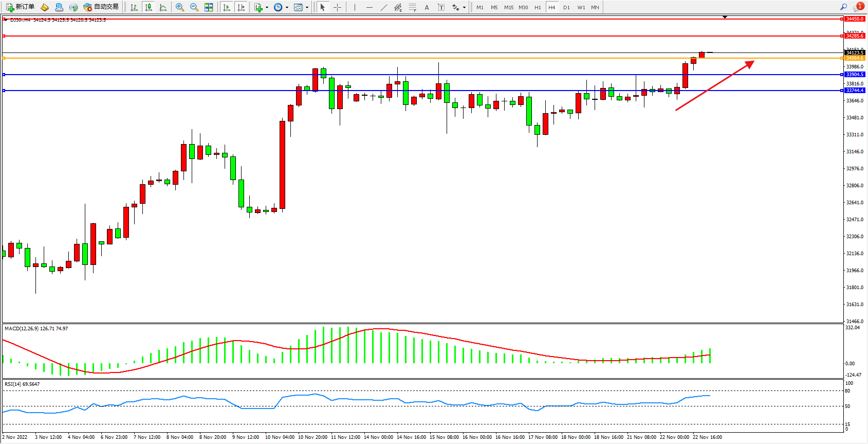Zoom out of the chart
Screen dimensions: 868x444
(x=194, y=7)
